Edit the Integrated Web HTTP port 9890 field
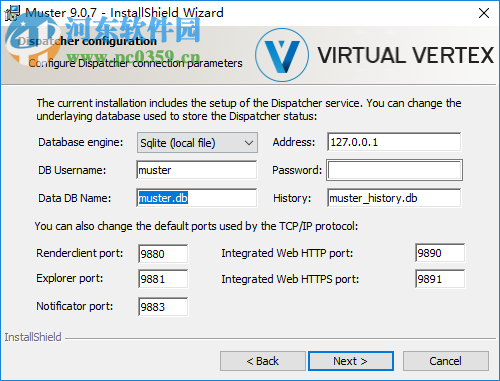The height and width of the screenshot is (381, 500). [x=440, y=253]
